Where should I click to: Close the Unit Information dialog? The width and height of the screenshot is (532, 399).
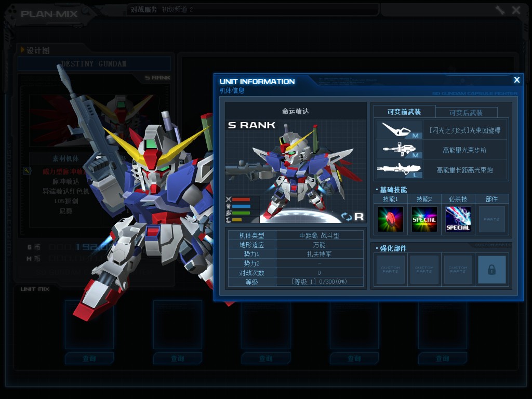click(x=516, y=80)
